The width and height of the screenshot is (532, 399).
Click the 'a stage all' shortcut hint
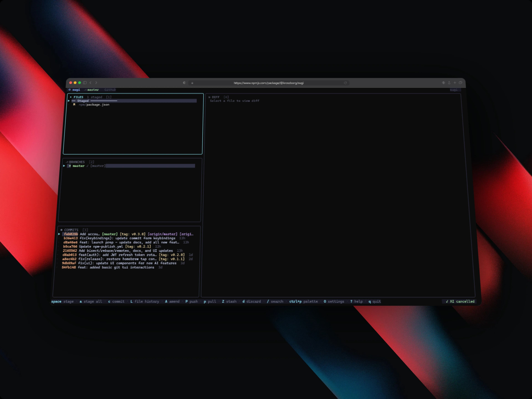tap(91, 302)
